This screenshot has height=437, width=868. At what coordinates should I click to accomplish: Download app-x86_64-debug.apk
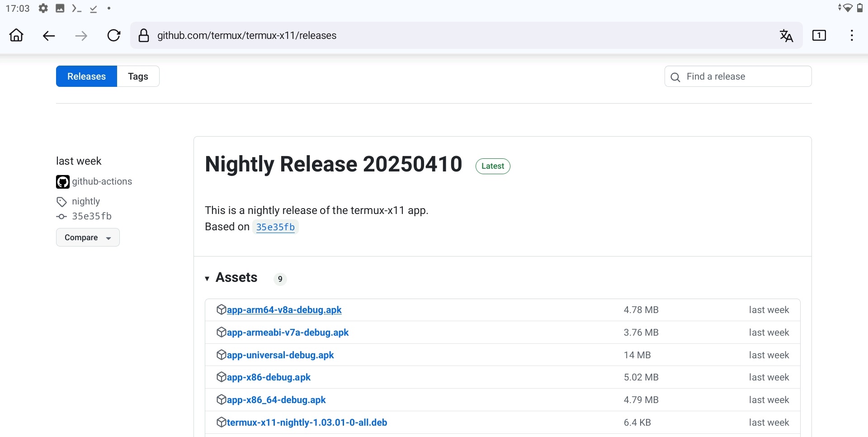(276, 400)
